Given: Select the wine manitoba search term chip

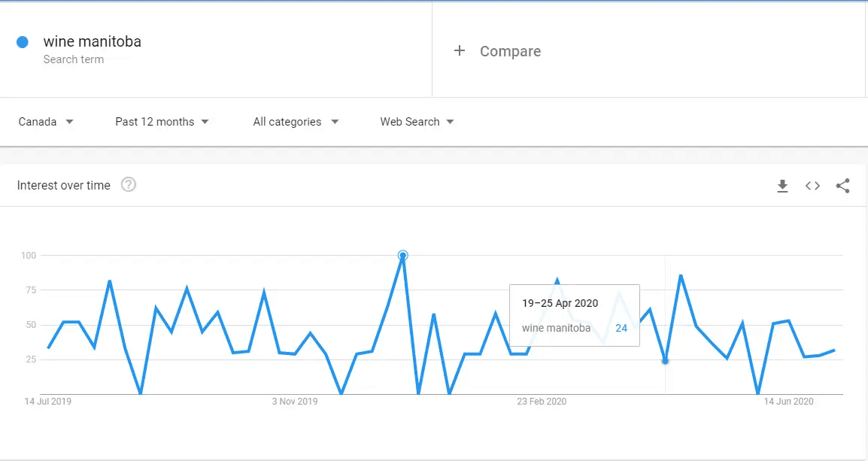Looking at the screenshot, I should 93,41.
